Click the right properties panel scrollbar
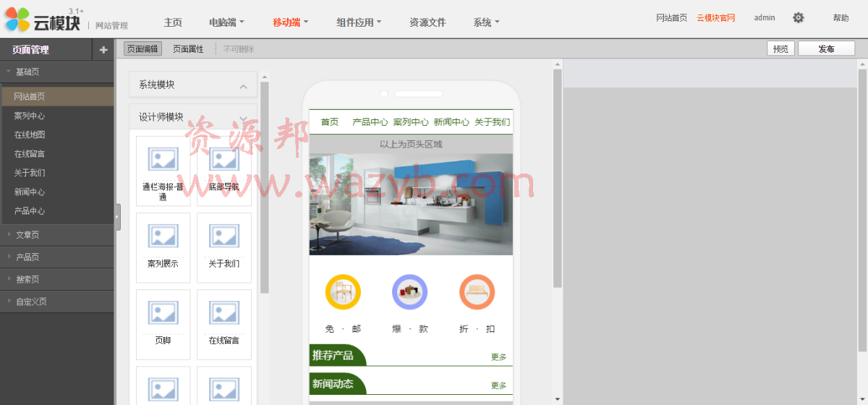This screenshot has height=405, width=868. [x=862, y=210]
